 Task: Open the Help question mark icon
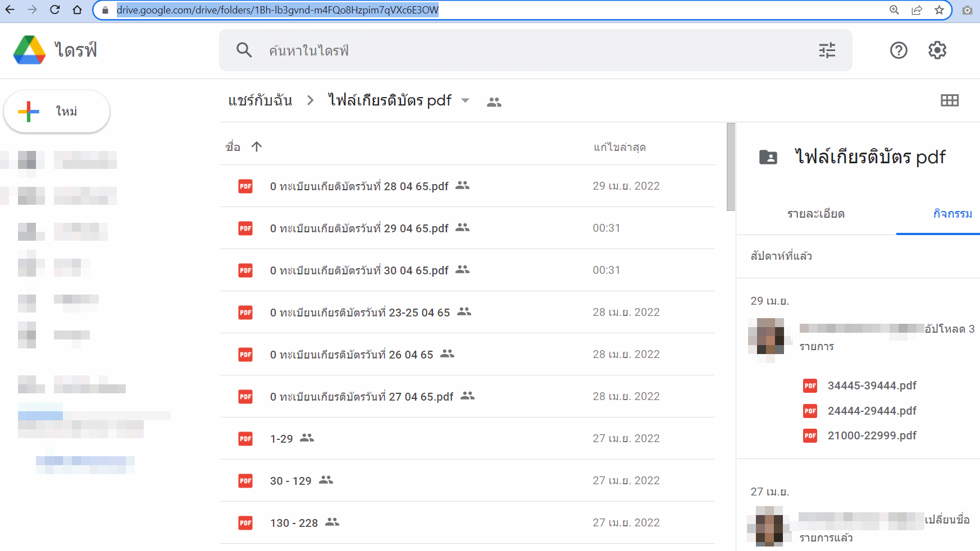coord(898,50)
